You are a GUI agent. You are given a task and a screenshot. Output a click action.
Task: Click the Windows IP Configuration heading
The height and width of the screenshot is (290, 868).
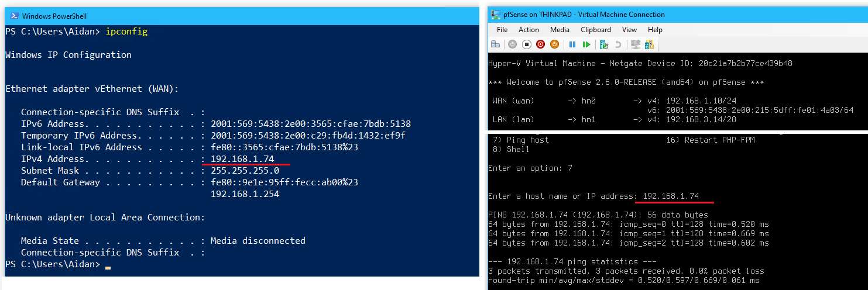pyautogui.click(x=68, y=55)
